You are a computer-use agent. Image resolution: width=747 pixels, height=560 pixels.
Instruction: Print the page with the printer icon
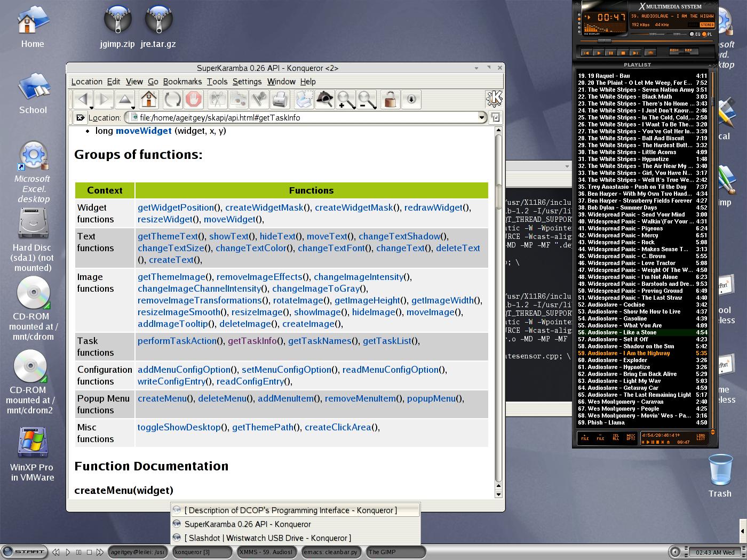pyautogui.click(x=281, y=99)
